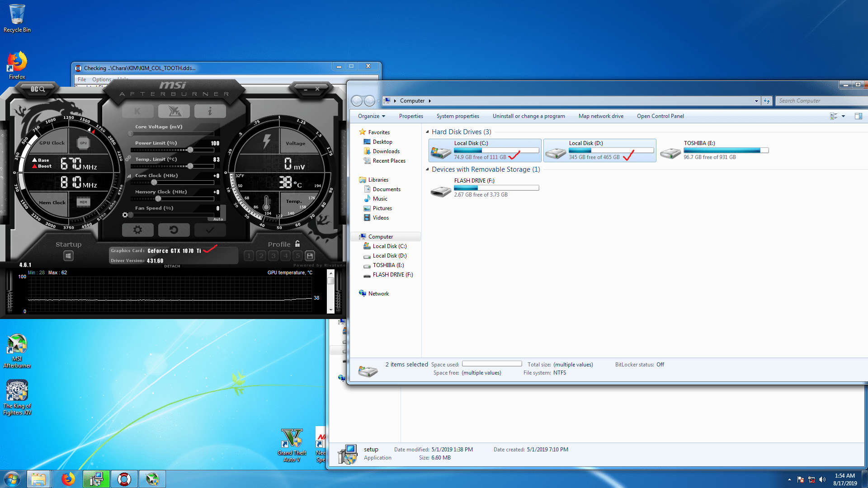Screen dimensions: 868x488
Task: Click the Windows startup icon in Afterburner
Action: pyautogui.click(x=68, y=255)
